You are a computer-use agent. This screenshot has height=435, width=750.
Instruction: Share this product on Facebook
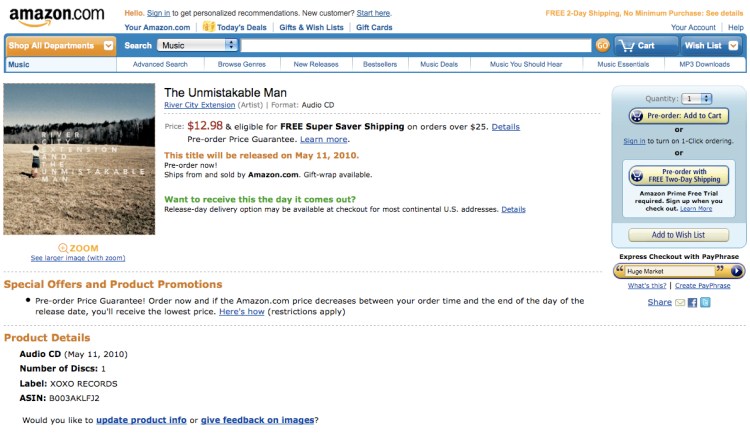692,302
